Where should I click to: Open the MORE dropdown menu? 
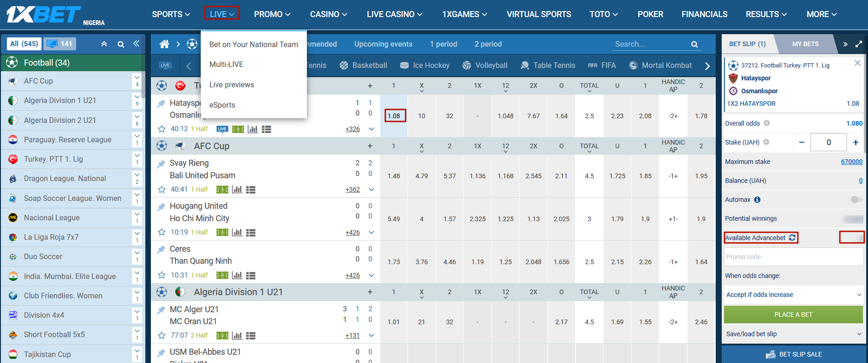822,14
